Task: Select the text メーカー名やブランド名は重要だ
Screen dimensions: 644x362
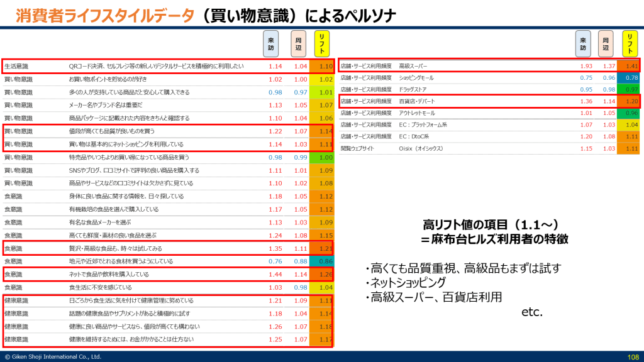Action: (x=106, y=105)
